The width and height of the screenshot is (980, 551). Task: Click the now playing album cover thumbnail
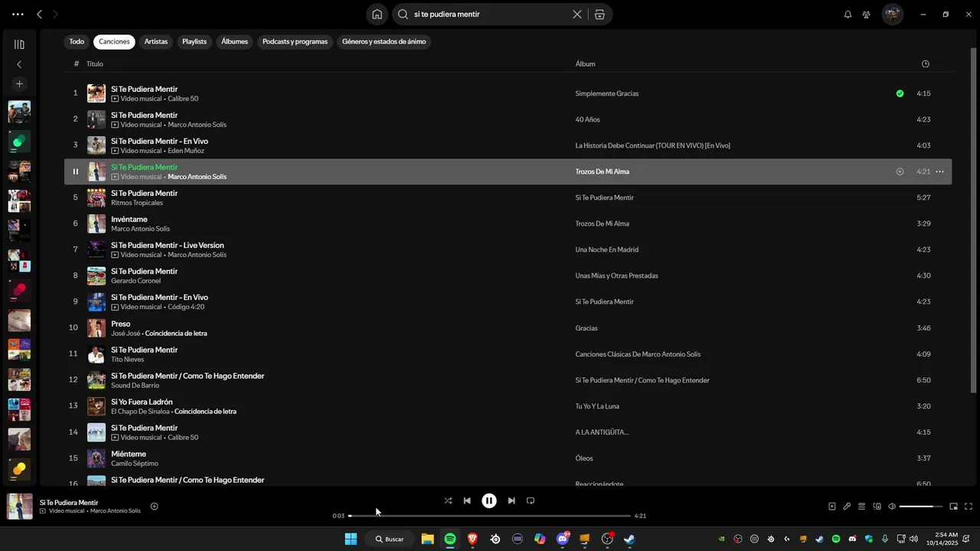20,507
